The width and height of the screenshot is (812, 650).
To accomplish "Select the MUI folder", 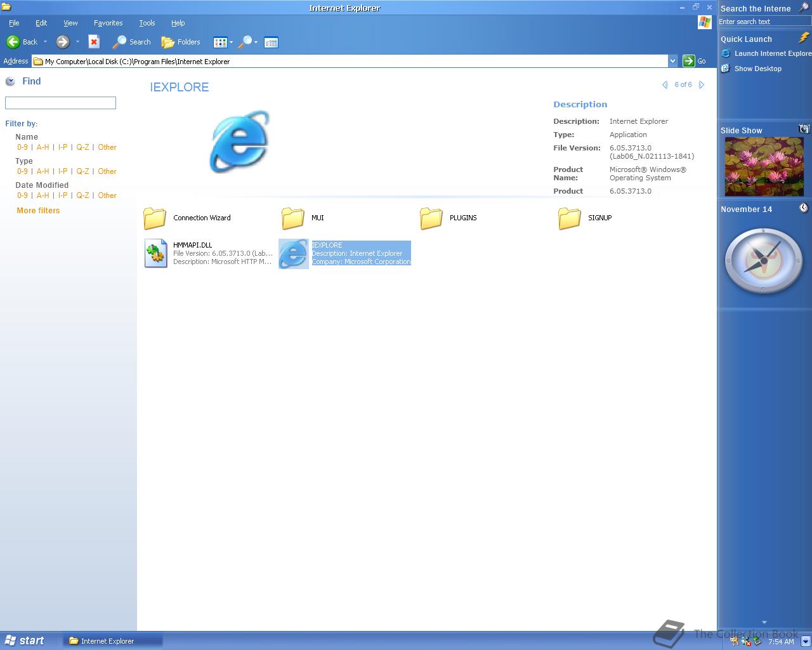I will pos(303,218).
